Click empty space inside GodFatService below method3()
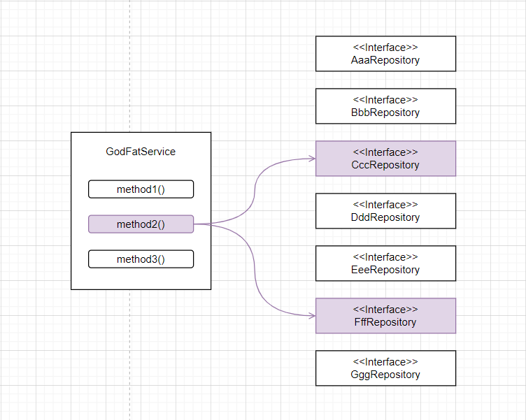 [x=141, y=278]
